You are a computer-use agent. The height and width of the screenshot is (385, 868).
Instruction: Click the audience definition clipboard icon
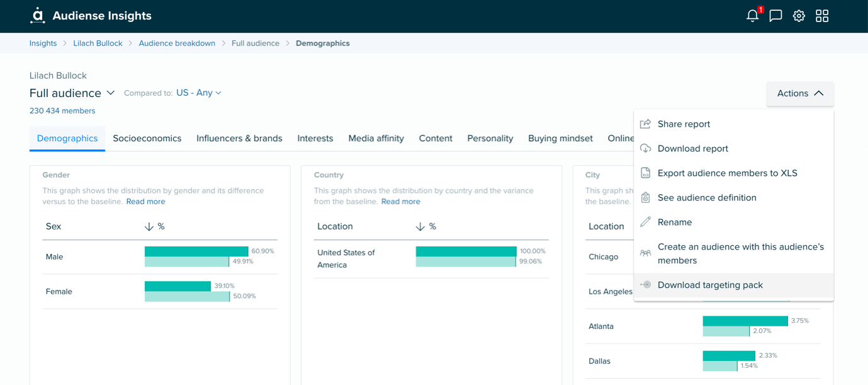645,198
